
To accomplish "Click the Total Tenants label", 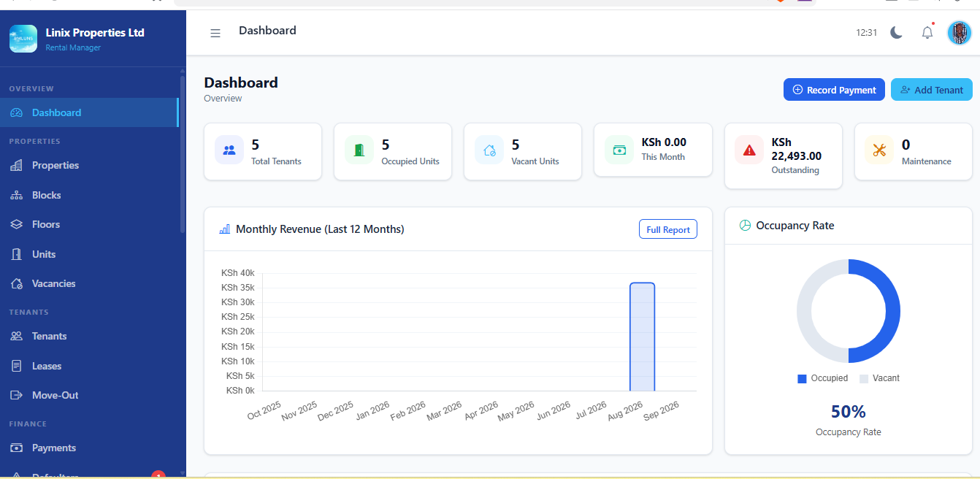I will tap(276, 161).
